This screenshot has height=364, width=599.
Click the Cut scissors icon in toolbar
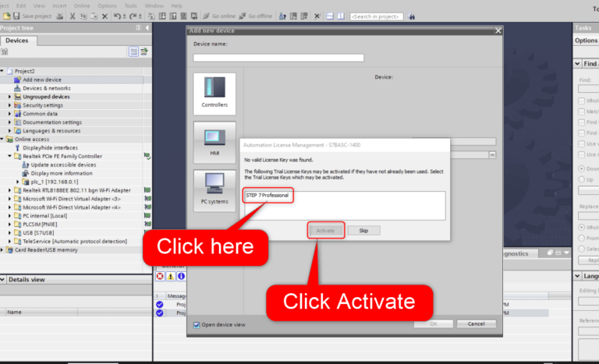(x=73, y=16)
